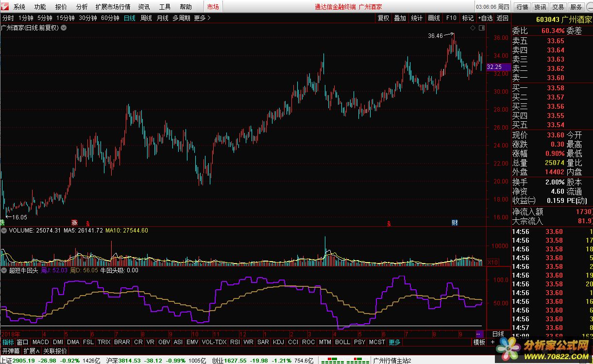Switch to the 窗口 tab
The width and height of the screenshot is (593, 364).
pos(23,342)
